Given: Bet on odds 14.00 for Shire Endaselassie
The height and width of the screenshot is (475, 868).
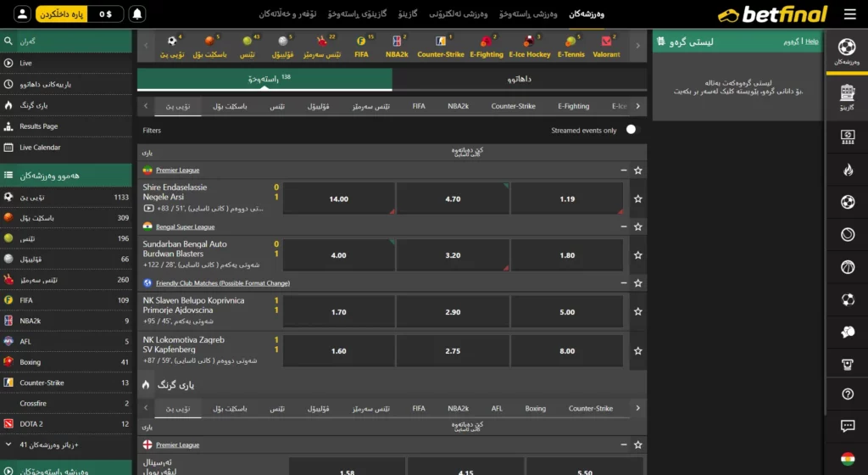Looking at the screenshot, I should [x=339, y=198].
